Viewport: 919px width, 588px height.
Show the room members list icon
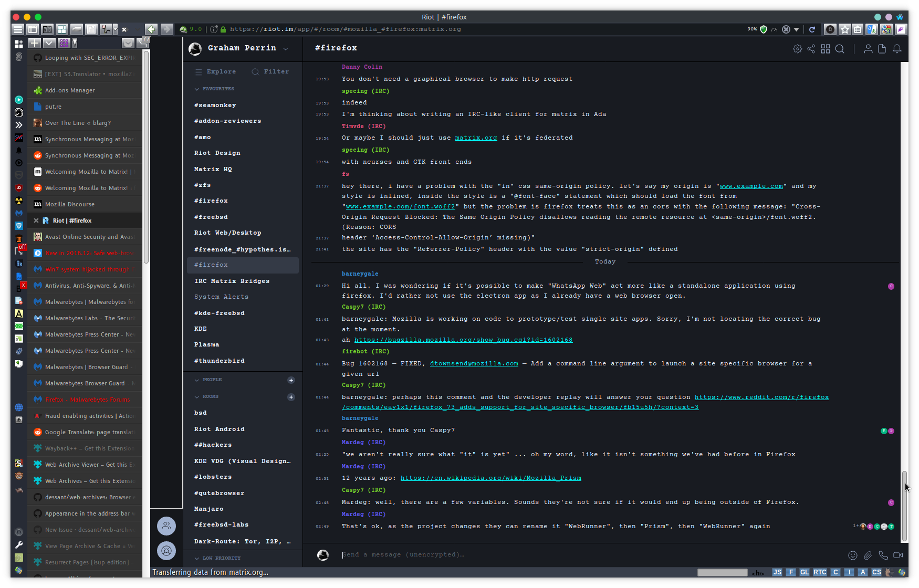pyautogui.click(x=868, y=49)
